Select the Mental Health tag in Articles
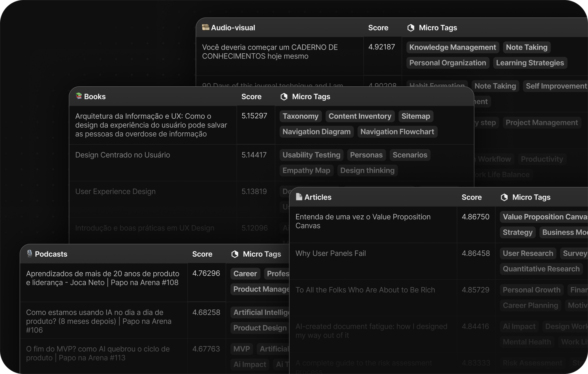Screen dimensions: 588x374 point(527,342)
